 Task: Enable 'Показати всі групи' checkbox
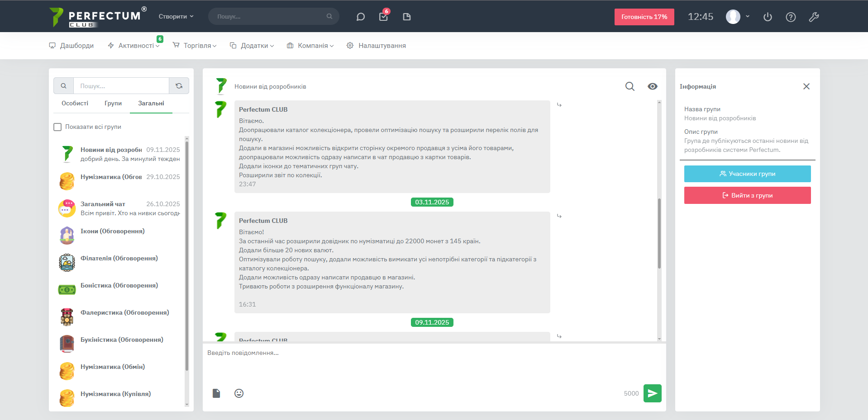click(58, 127)
